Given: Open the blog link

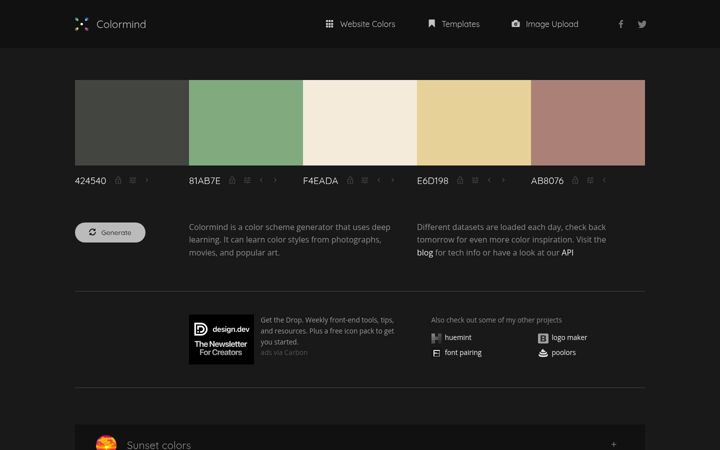Looking at the screenshot, I should coord(425,253).
